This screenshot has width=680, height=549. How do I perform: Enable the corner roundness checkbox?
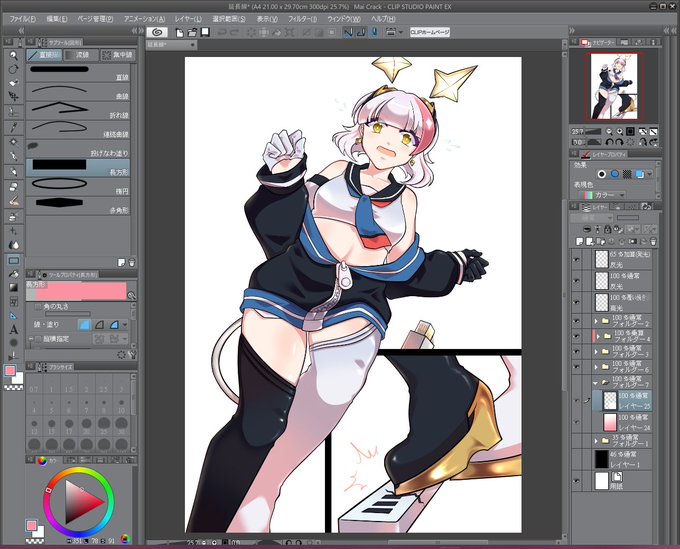pyautogui.click(x=38, y=307)
